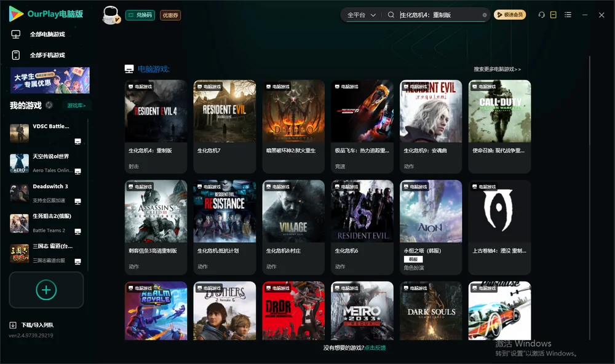
Task: Select 生死狙击2(俄服) in my games
Action: click(x=46, y=223)
